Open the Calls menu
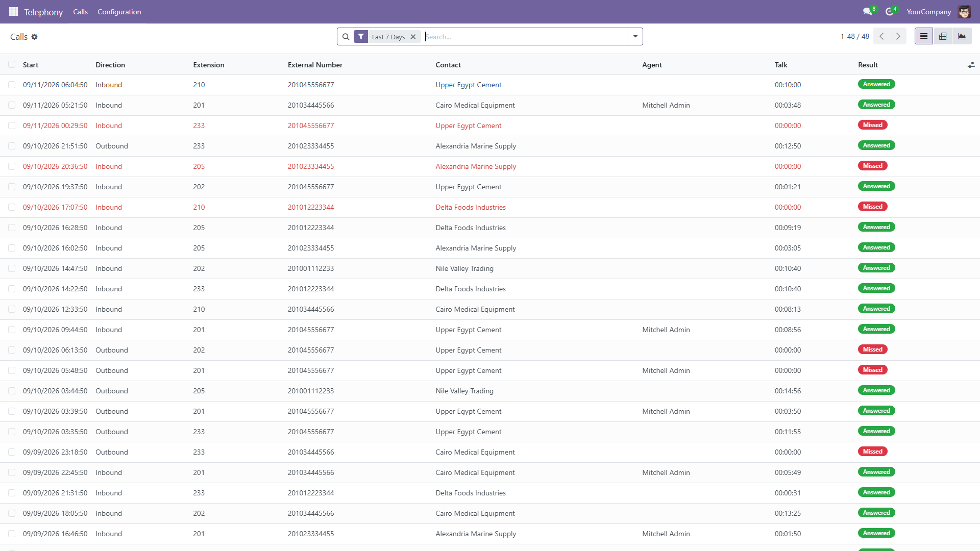The image size is (980, 551). coord(80,12)
